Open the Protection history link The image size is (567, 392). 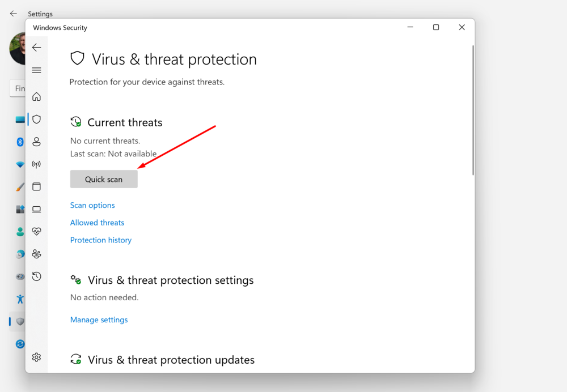click(101, 240)
